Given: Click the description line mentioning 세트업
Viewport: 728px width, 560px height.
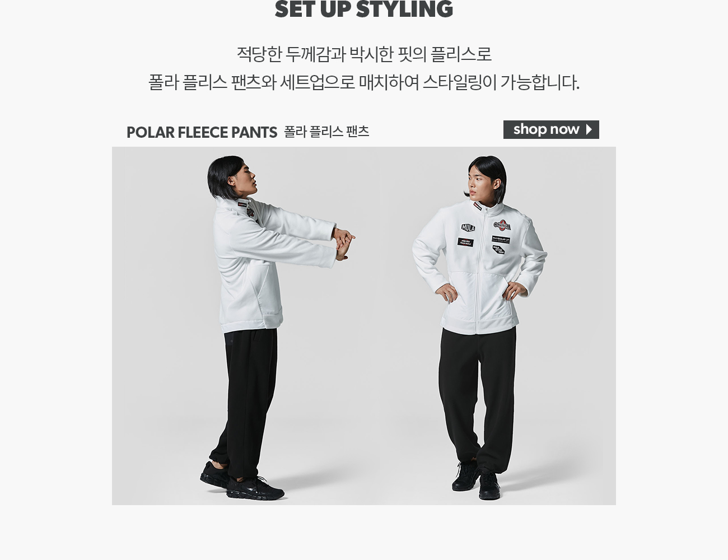Looking at the screenshot, I should click(x=364, y=82).
